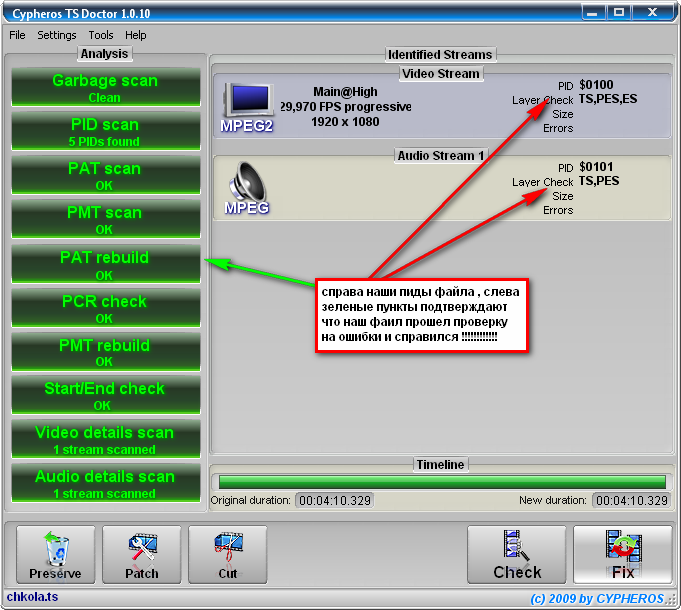The width and height of the screenshot is (681, 610).
Task: Click the TS,PES,ES layer check value
Action: point(608,99)
